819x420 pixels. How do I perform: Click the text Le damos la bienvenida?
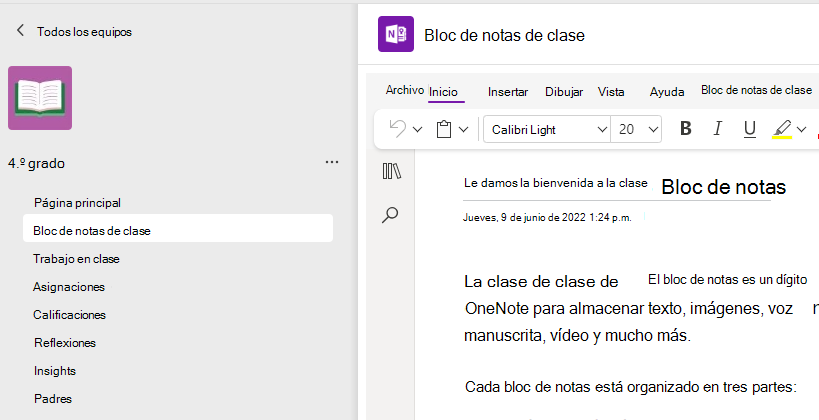pyautogui.click(x=556, y=183)
